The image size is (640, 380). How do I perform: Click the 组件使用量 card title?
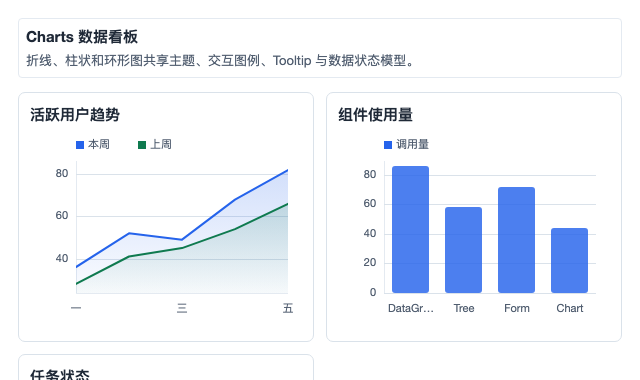pyautogui.click(x=376, y=115)
